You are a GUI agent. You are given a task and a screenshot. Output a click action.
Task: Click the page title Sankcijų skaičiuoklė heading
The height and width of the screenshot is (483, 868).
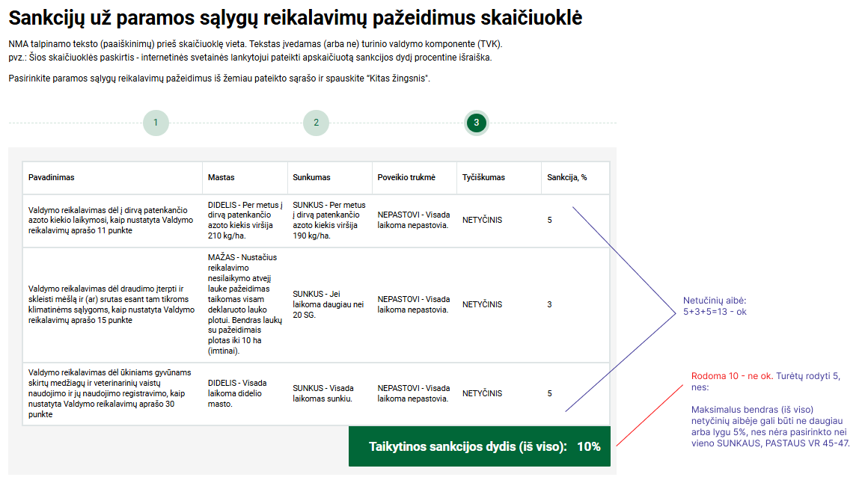295,18
